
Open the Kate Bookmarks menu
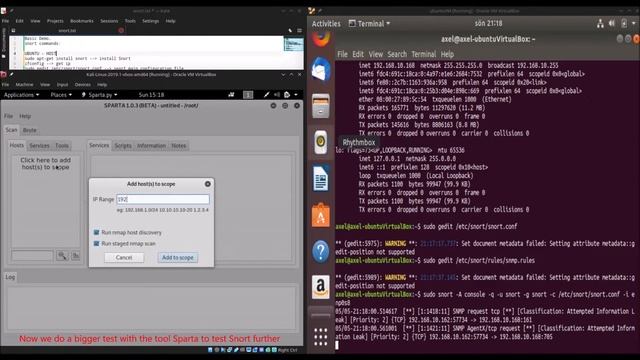[82, 21]
